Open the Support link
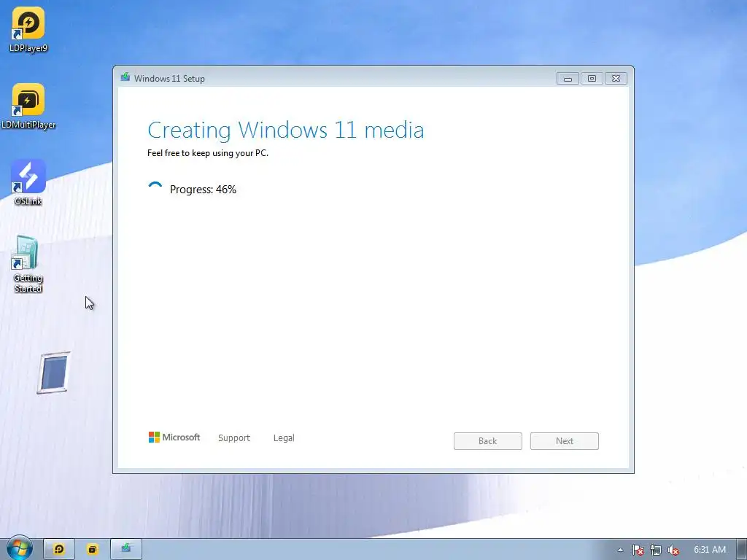This screenshot has height=560, width=747. (x=234, y=437)
